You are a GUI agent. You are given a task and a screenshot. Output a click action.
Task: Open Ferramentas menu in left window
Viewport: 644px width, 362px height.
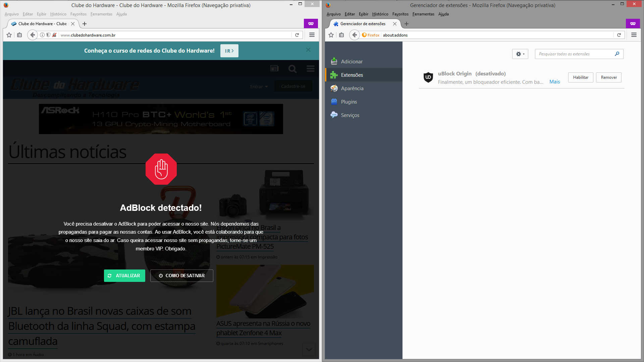[x=101, y=14]
